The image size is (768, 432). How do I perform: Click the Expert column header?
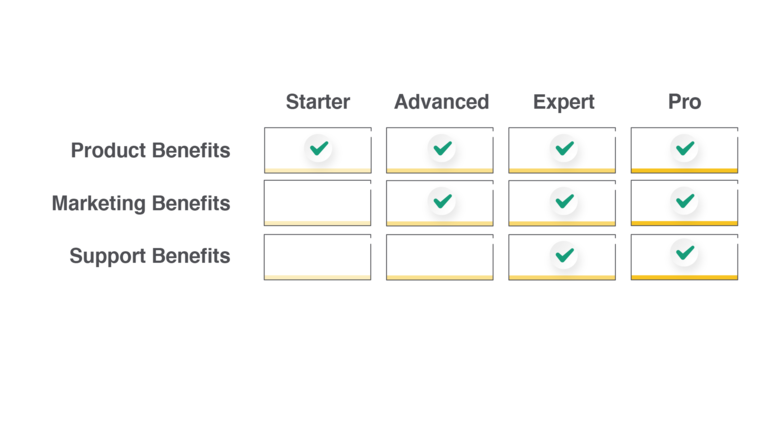click(564, 102)
